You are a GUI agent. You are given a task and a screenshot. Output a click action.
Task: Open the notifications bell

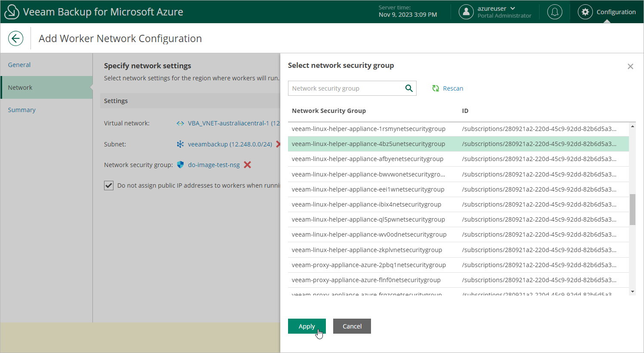pos(555,12)
